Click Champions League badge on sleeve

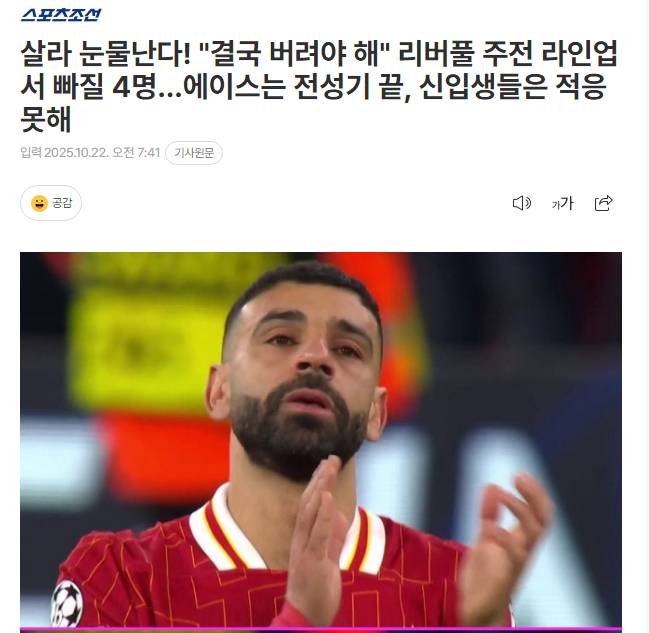[x=66, y=603]
